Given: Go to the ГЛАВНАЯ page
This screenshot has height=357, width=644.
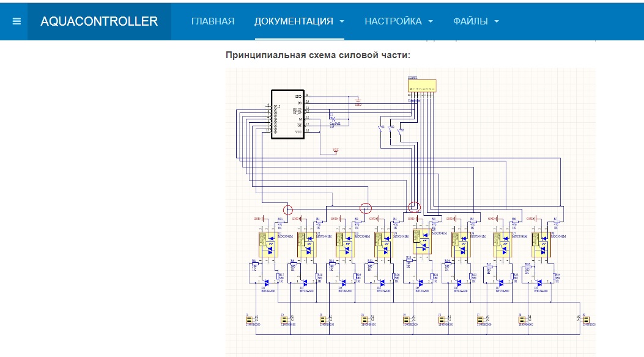Looking at the screenshot, I should [x=213, y=21].
